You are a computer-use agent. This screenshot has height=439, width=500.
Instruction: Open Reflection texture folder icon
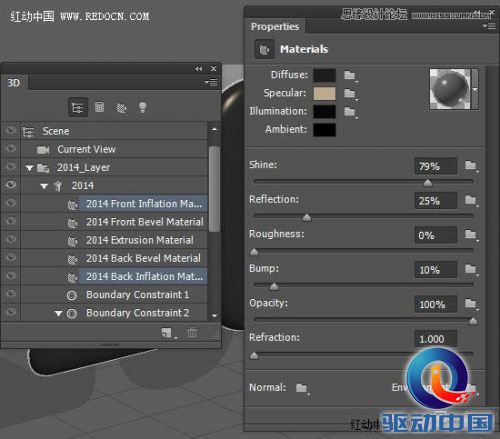point(471,200)
